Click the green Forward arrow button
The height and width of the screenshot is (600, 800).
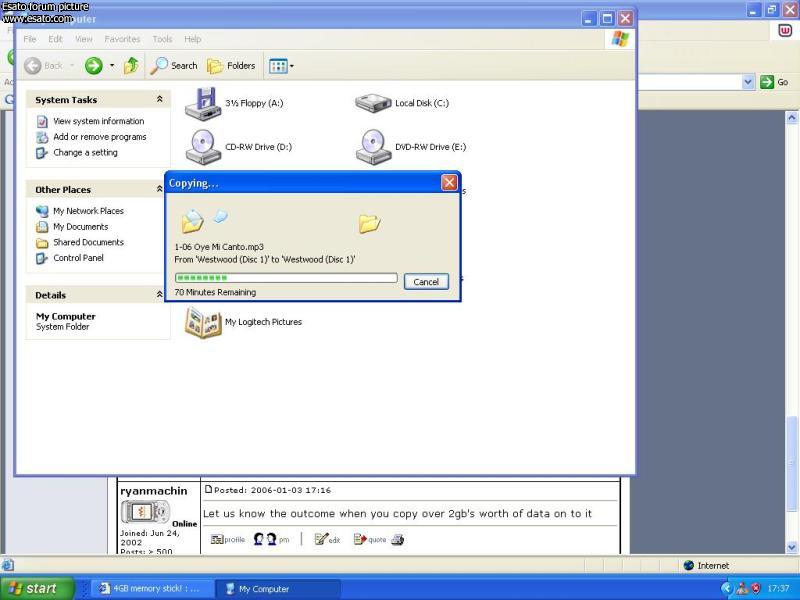[x=93, y=66]
